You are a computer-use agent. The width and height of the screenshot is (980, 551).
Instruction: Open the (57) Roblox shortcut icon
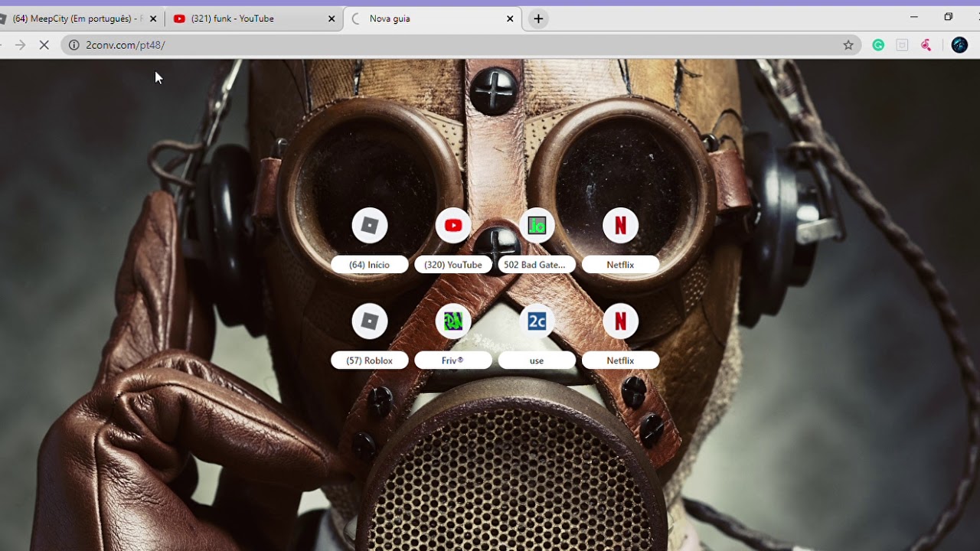click(x=370, y=321)
